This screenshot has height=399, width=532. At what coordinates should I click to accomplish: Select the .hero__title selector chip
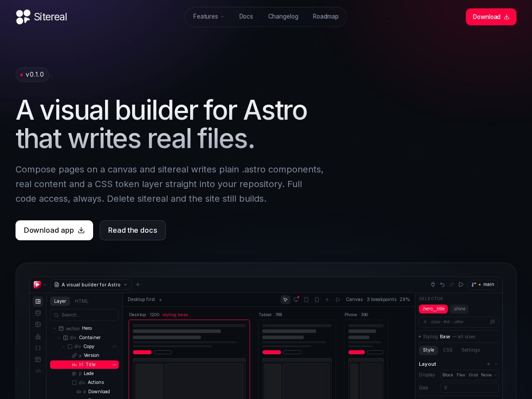point(433,309)
